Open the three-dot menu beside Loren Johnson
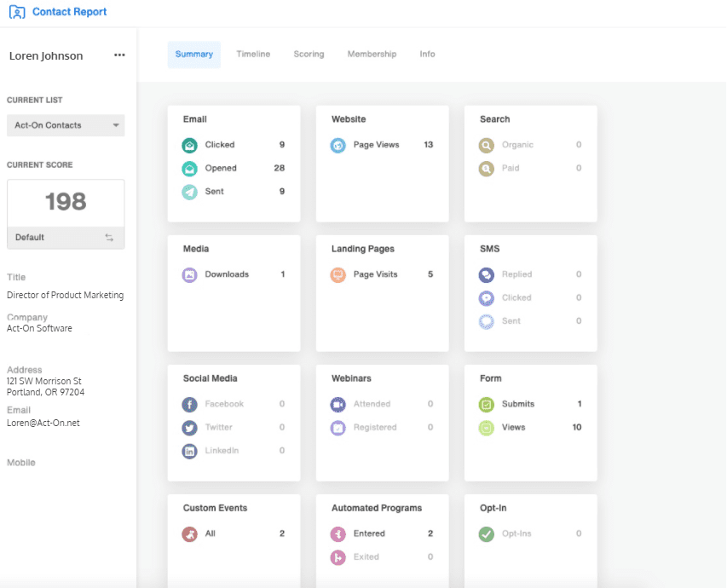This screenshot has width=727, height=588. [119, 55]
